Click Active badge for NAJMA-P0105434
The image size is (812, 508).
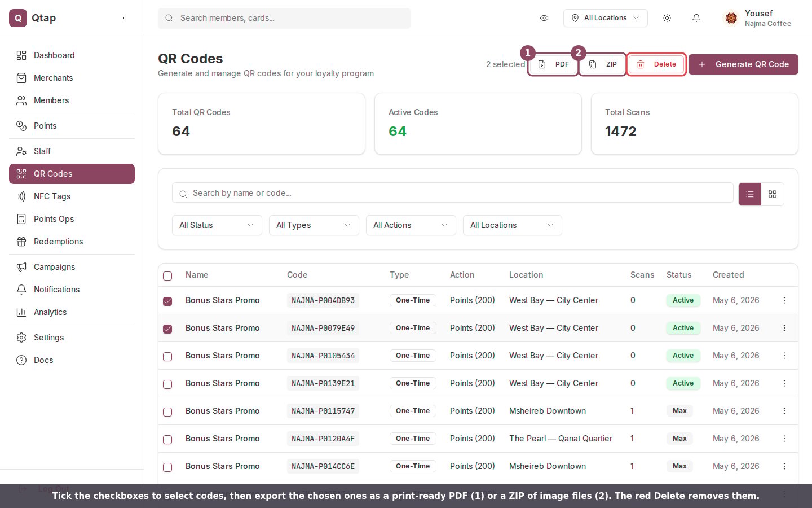click(x=683, y=356)
